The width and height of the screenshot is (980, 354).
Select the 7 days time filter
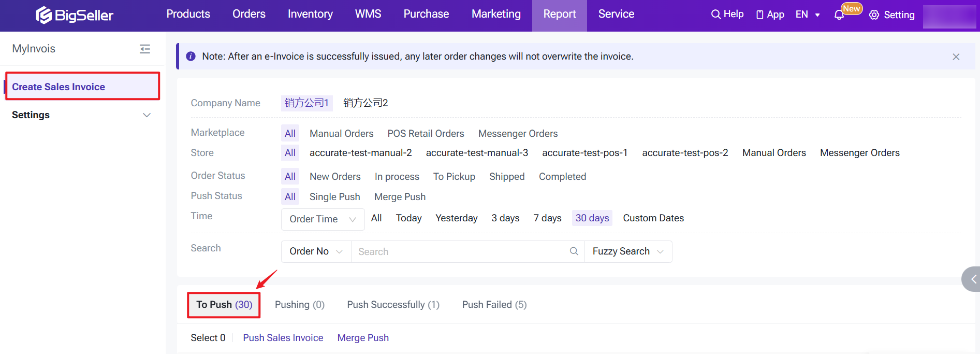click(547, 218)
